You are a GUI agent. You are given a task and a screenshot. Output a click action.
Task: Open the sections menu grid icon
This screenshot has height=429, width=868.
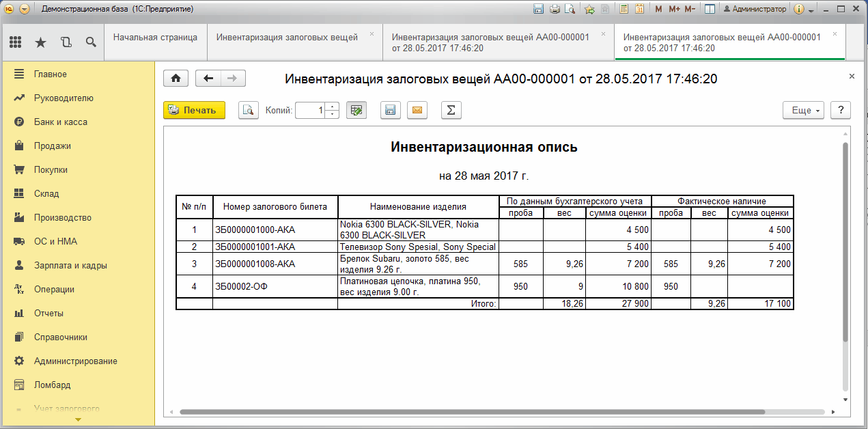point(16,42)
